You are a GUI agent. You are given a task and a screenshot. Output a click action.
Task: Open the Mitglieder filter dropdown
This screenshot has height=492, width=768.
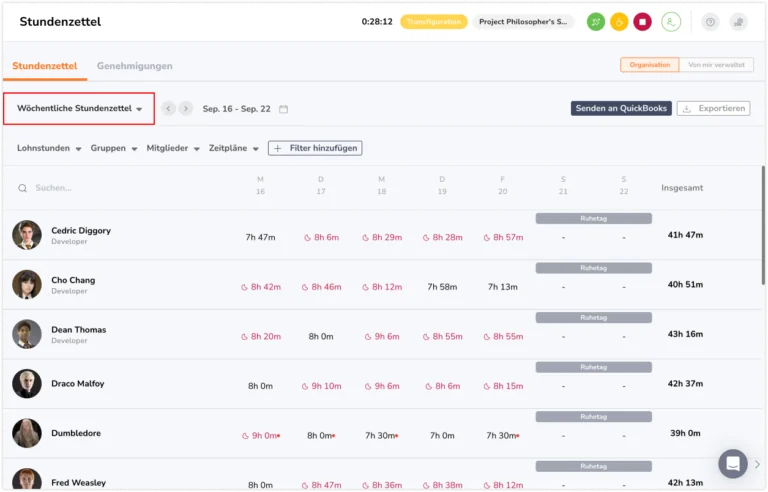(x=173, y=148)
